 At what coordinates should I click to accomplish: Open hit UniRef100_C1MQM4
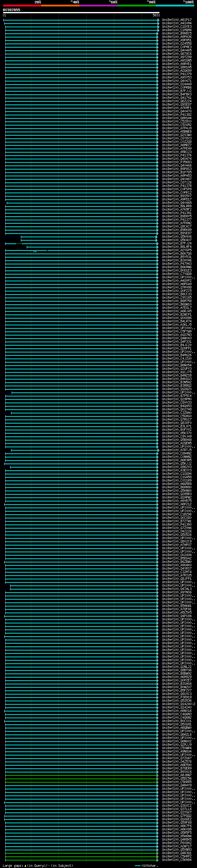(176, 30)
